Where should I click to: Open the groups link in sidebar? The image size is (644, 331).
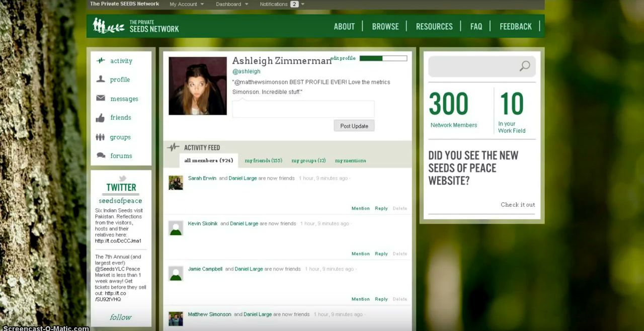pyautogui.click(x=120, y=137)
